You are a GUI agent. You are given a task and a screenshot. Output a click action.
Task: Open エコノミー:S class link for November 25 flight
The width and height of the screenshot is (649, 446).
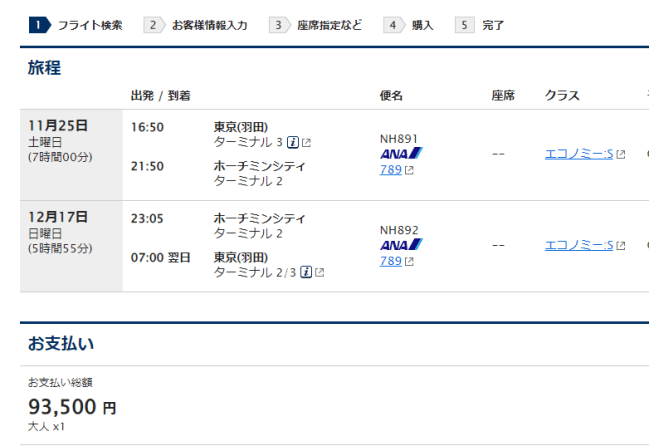tap(578, 154)
